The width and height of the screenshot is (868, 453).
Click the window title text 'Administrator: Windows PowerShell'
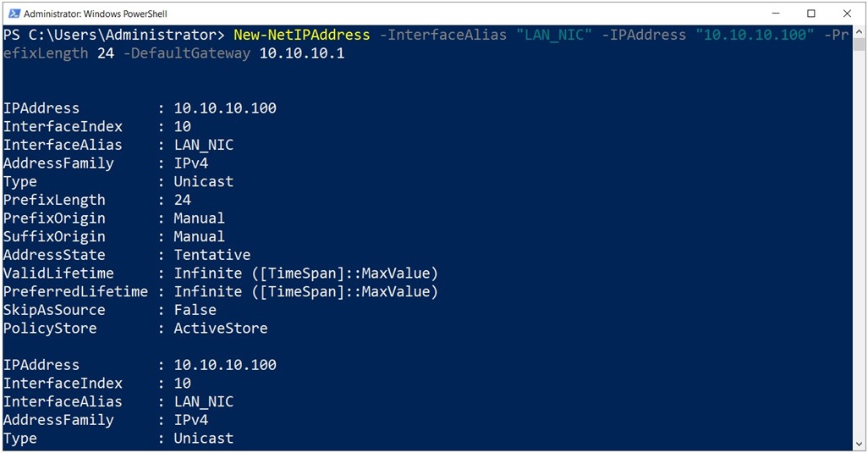(96, 14)
